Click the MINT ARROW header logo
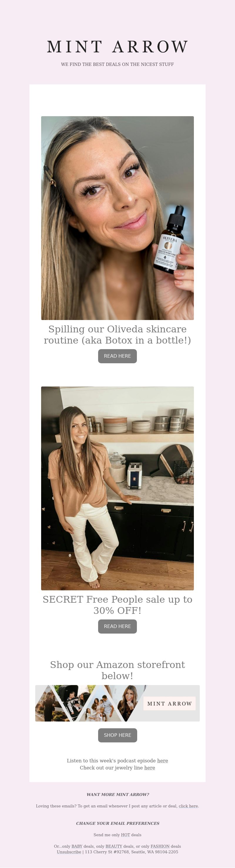The image size is (235, 868). [117, 46]
